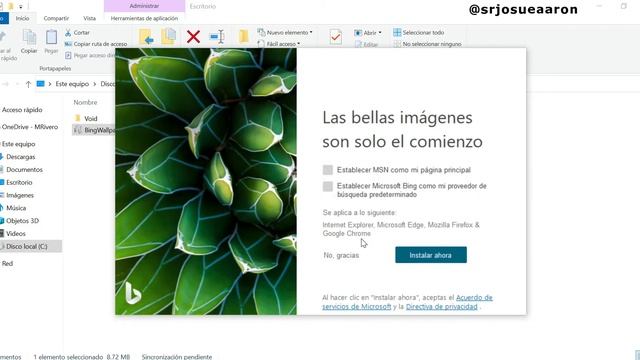Check 'Establecer MSN como mi página principal'

(327, 170)
